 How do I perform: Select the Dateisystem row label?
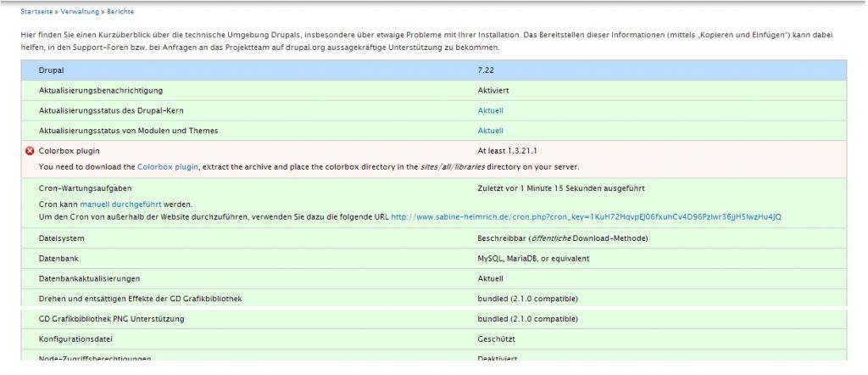[63, 238]
